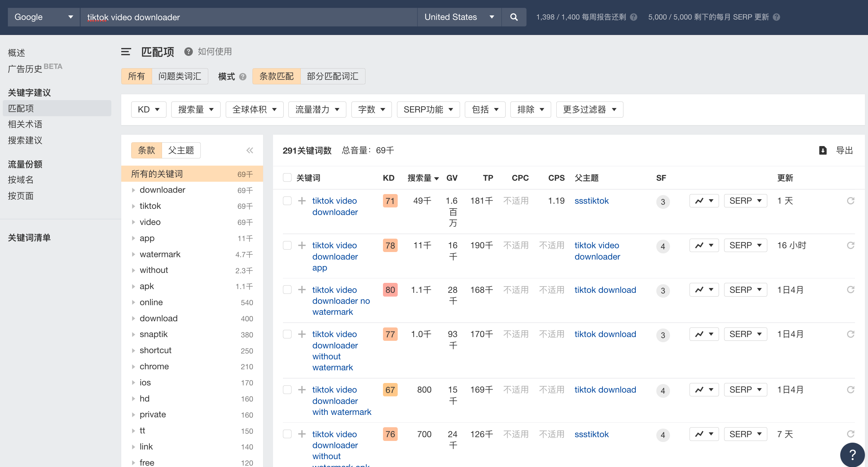868x467 pixels.
Task: Open the floating help bubble at bottom right
Action: [x=852, y=455]
